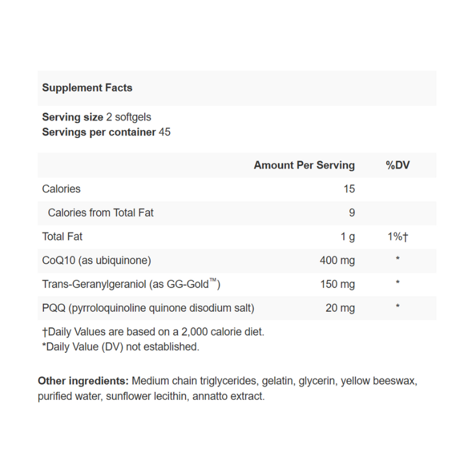
Task: Click the Amount Per Serving column header
Action: tap(304, 165)
